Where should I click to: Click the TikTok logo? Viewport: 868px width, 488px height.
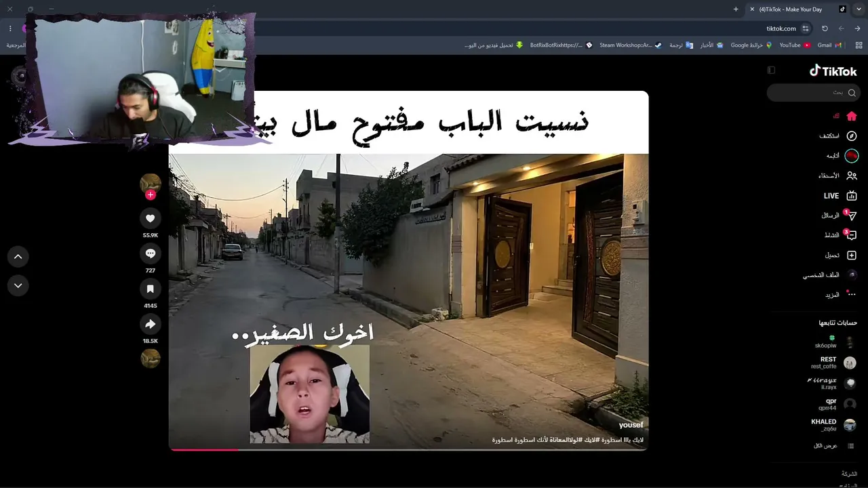[833, 70]
